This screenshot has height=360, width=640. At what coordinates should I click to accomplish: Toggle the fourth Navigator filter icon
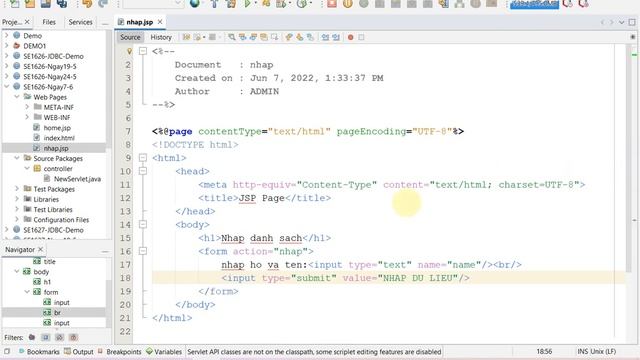73,338
